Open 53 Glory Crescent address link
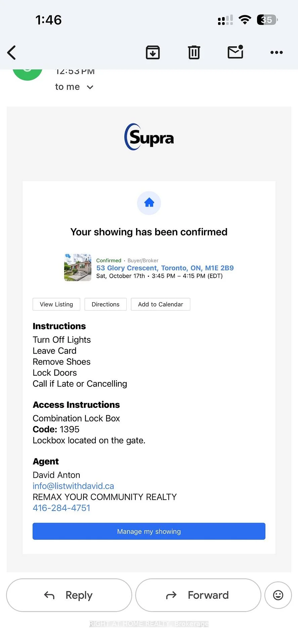This screenshot has width=298, height=644. click(165, 268)
